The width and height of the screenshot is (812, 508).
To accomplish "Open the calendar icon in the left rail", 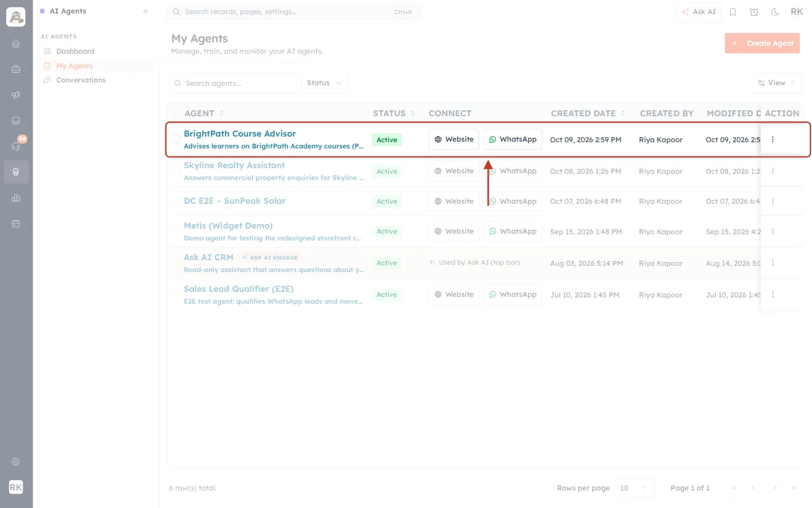I will [x=16, y=224].
